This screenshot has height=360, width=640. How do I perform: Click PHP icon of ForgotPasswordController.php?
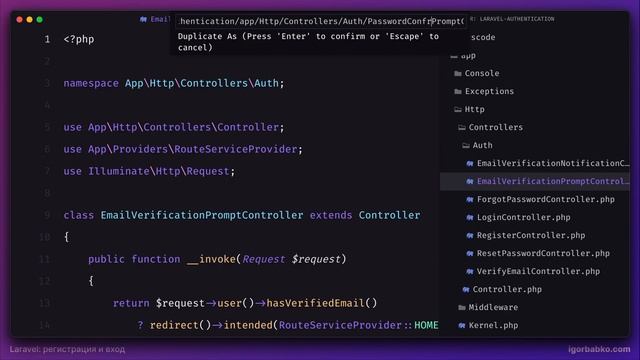tap(470, 200)
